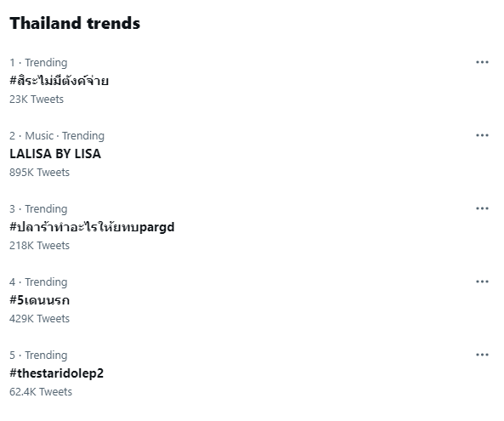Open more options for trend number 1
The height and width of the screenshot is (421, 504).
[x=482, y=62]
